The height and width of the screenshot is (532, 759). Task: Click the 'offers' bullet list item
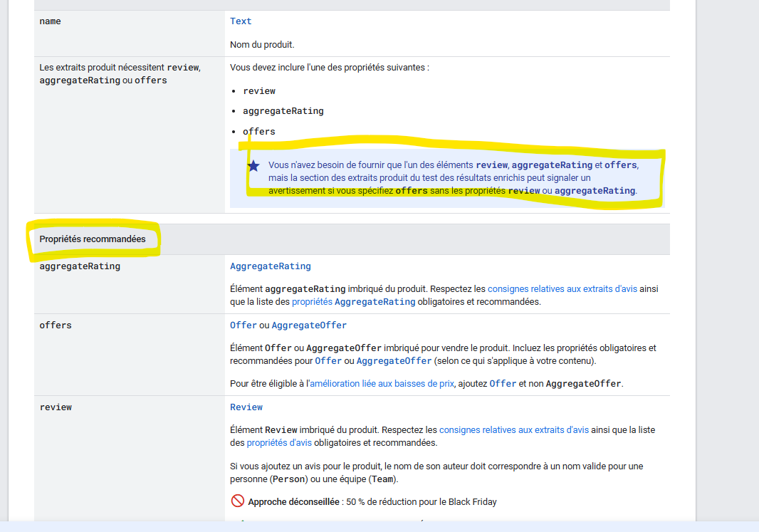[x=259, y=132]
